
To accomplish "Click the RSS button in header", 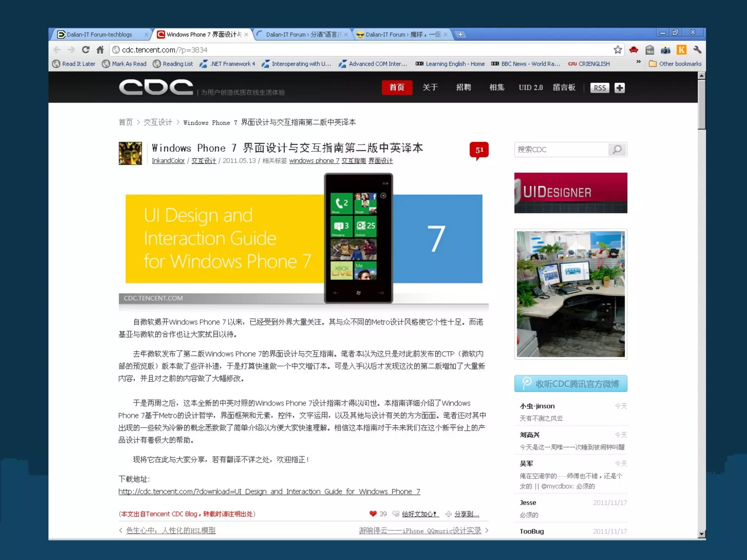I will pyautogui.click(x=599, y=88).
